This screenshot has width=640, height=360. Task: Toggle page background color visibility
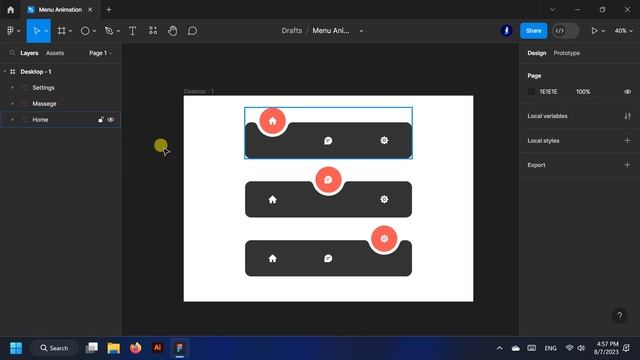click(x=627, y=92)
